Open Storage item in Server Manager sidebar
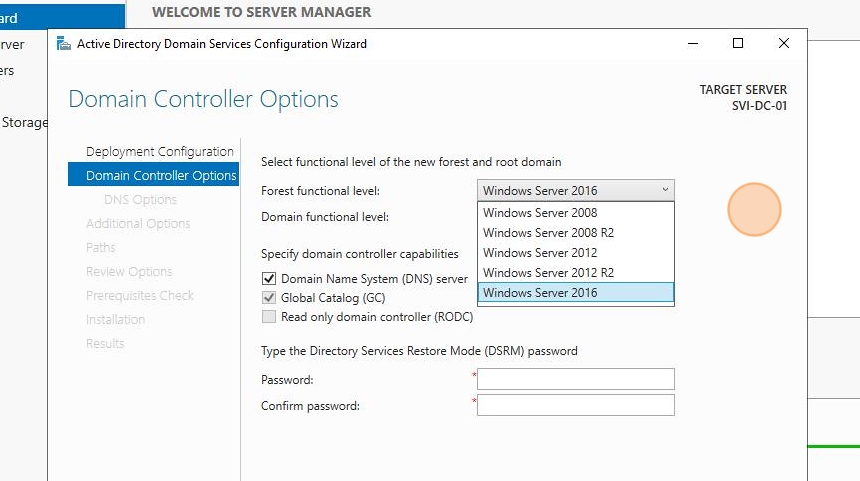 (x=24, y=122)
